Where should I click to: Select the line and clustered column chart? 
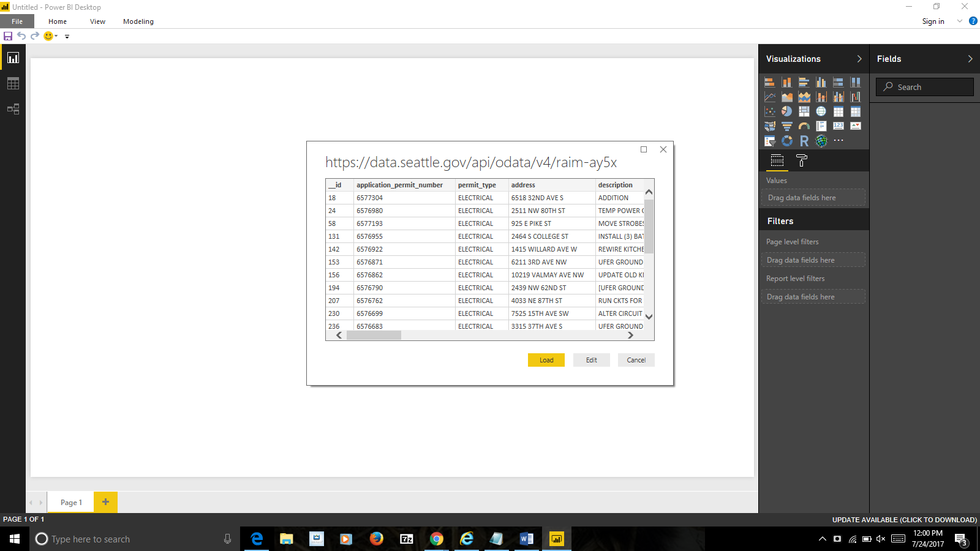pyautogui.click(x=839, y=97)
